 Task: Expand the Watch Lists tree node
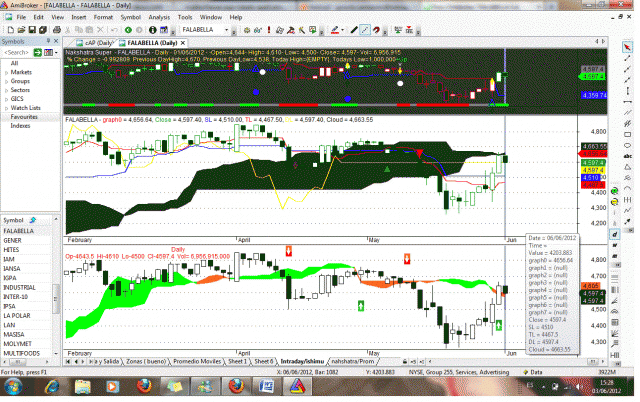[x=6, y=108]
